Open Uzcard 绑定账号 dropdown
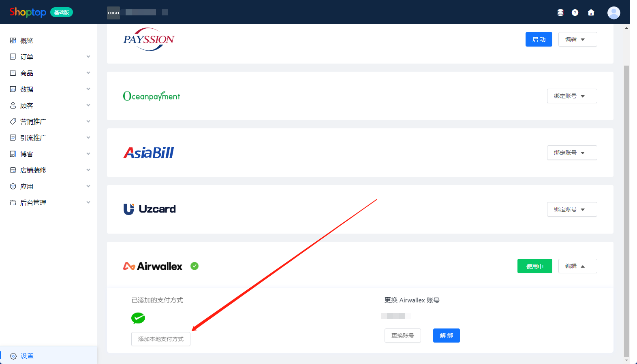This screenshot has height=364, width=637. pyautogui.click(x=572, y=209)
